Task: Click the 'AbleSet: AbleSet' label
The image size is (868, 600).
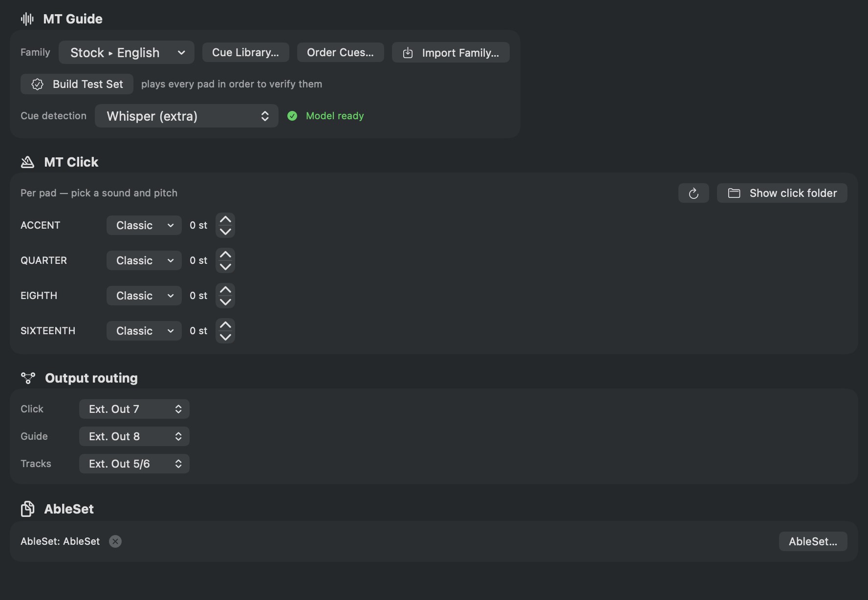Action: 60,541
